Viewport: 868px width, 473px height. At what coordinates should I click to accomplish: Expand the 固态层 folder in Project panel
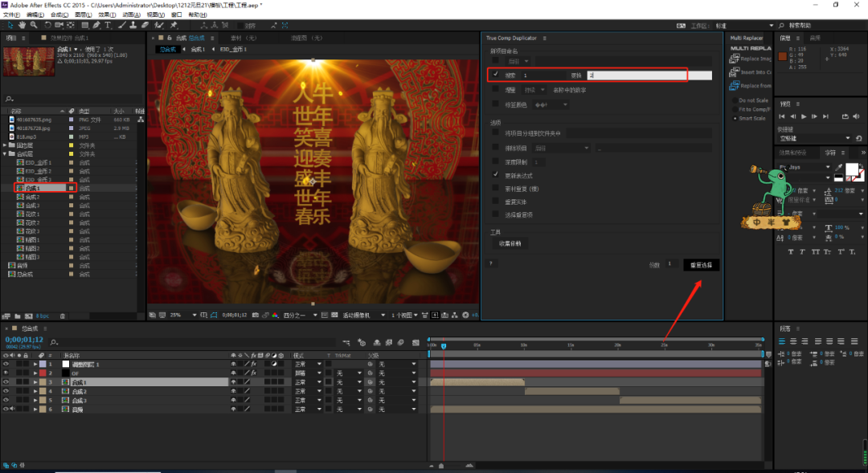5,145
